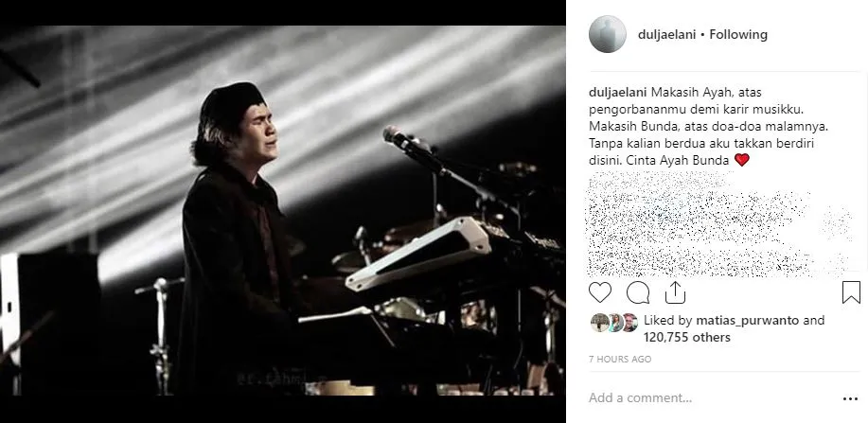Click the duljaelani profile avatar
868x423 pixels.
tap(608, 34)
